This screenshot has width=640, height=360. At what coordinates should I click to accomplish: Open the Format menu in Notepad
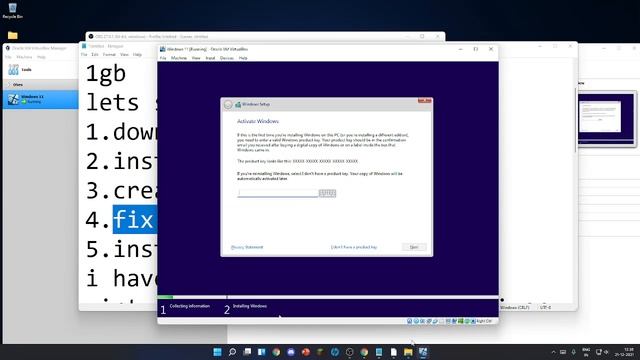(109, 54)
